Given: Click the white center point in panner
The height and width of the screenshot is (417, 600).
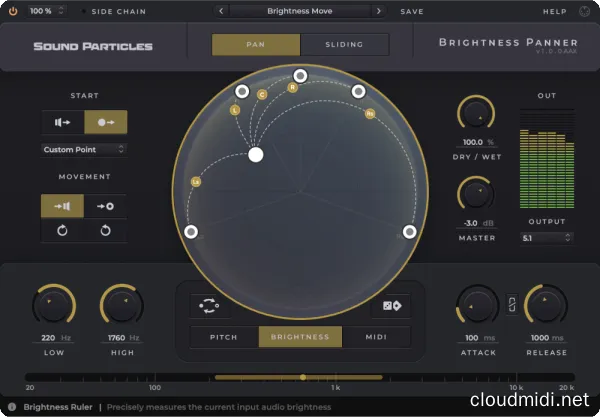Looking at the screenshot, I should click(256, 154).
